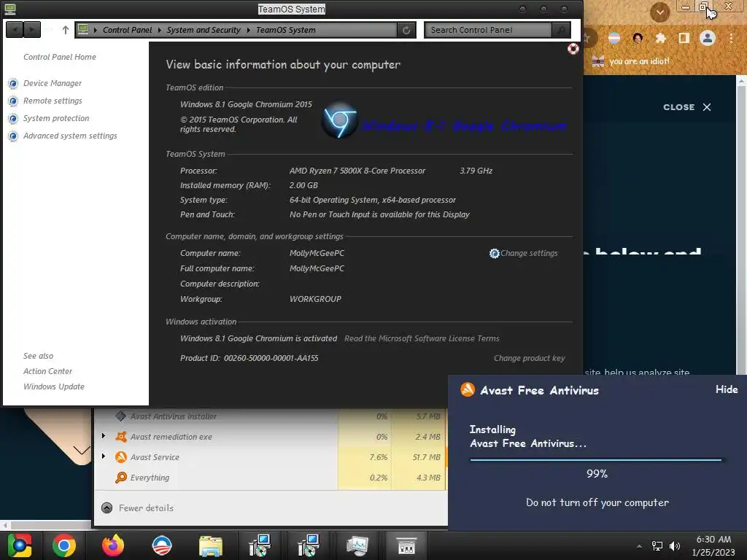
Task: Click CLOSE on the Chrome page overlay
Action: coord(687,107)
